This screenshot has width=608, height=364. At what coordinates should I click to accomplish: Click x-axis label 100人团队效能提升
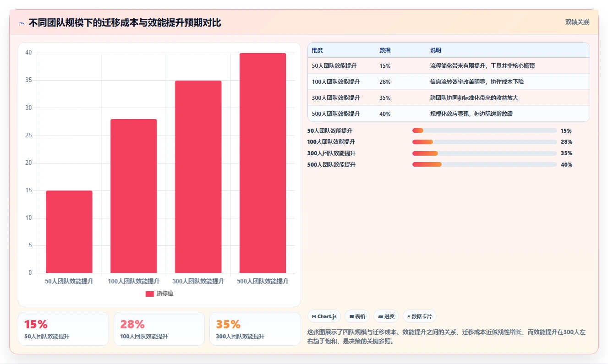(x=134, y=281)
